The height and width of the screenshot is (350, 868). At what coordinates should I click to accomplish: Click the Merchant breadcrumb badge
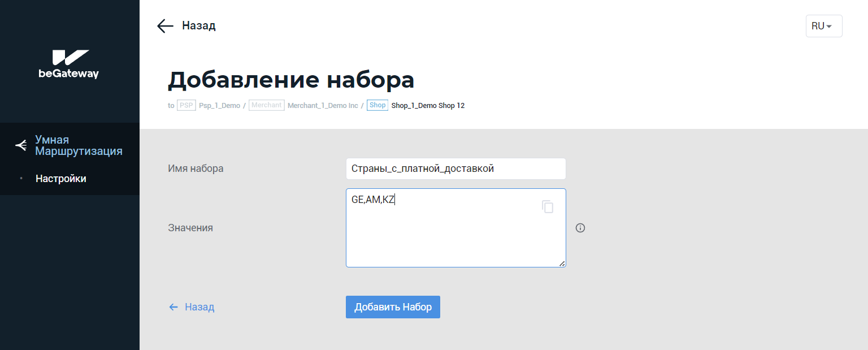[x=266, y=105]
